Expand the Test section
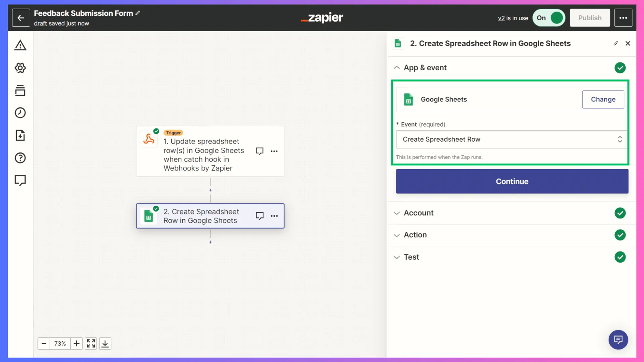The height and width of the screenshot is (362, 644). click(411, 257)
